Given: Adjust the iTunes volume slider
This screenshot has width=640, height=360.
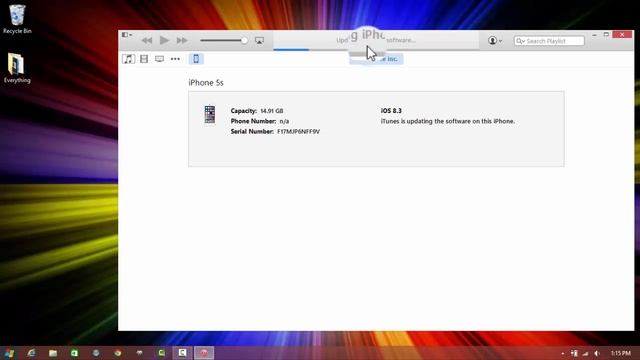Looking at the screenshot, I should (x=224, y=40).
